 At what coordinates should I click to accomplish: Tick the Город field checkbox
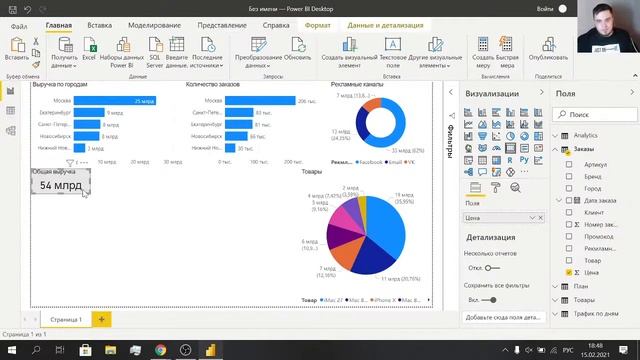(569, 189)
